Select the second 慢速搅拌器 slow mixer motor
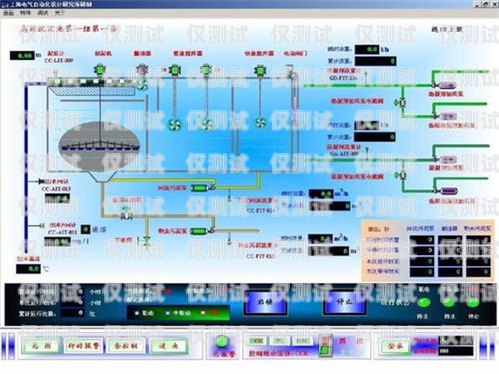 pyautogui.click(x=206, y=70)
